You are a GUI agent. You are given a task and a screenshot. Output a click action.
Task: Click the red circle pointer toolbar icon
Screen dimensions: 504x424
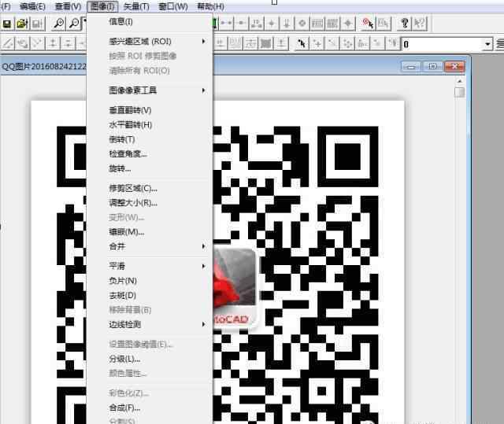[368, 24]
